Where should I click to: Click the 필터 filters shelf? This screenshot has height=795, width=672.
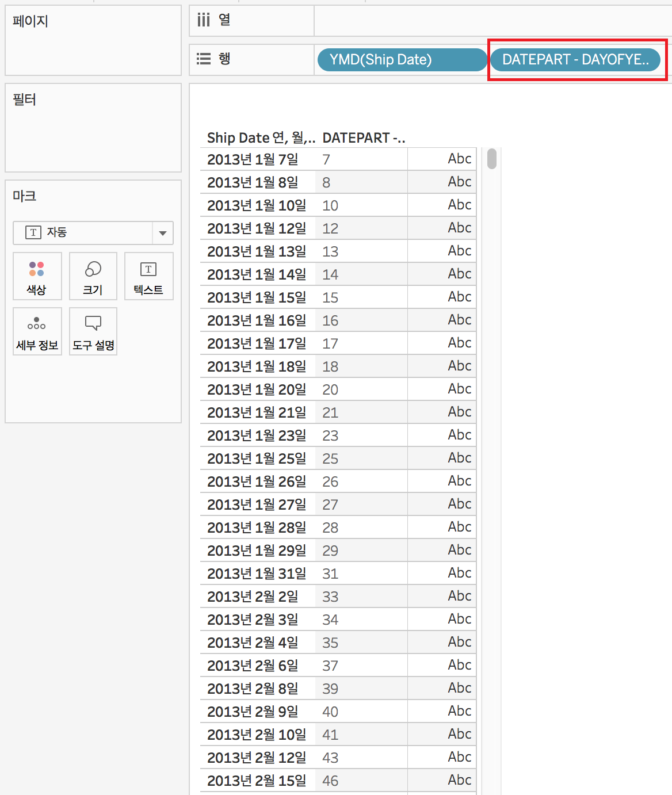point(93,128)
